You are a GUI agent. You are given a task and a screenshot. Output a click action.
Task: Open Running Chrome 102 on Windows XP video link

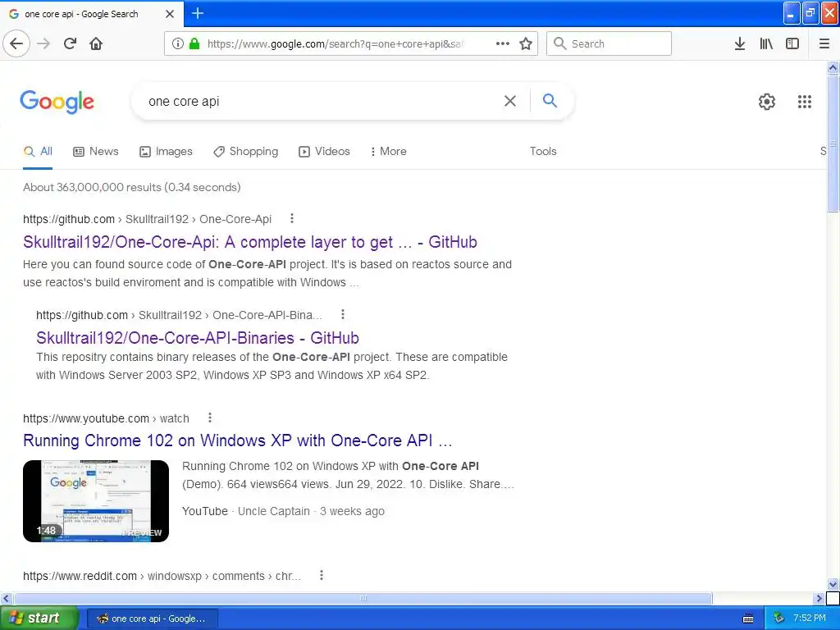(238, 441)
